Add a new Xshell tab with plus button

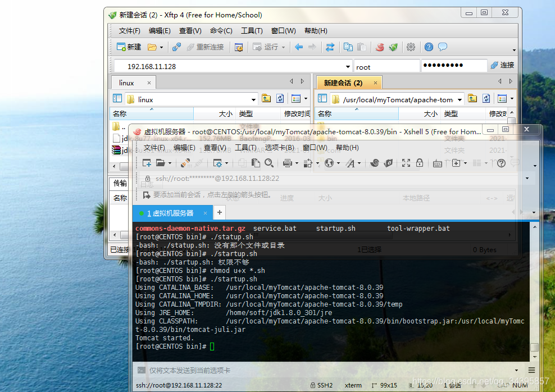pyautogui.click(x=220, y=212)
